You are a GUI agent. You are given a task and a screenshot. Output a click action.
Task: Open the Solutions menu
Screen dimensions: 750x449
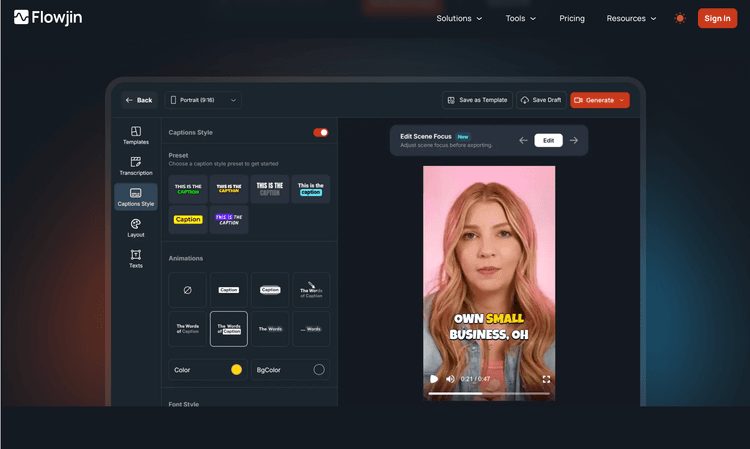(459, 18)
